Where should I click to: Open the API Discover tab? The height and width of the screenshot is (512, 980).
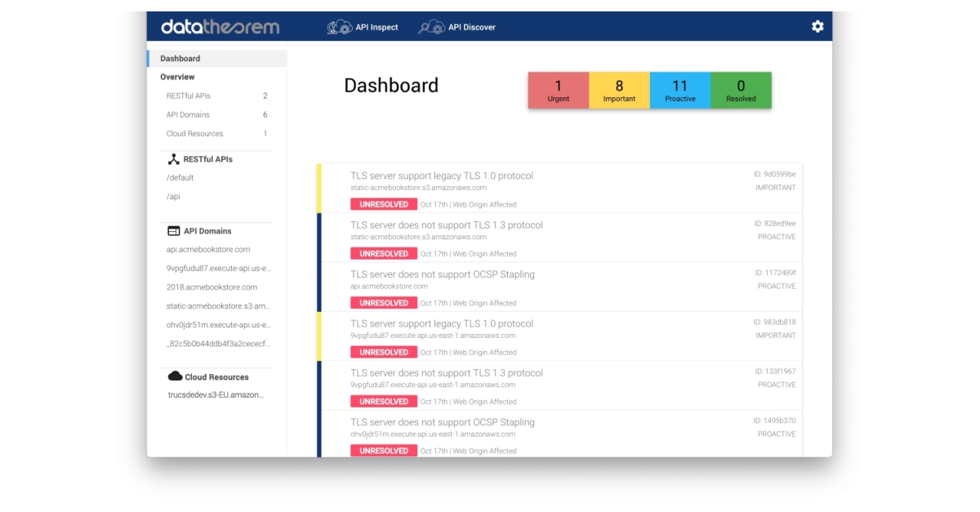pos(471,27)
